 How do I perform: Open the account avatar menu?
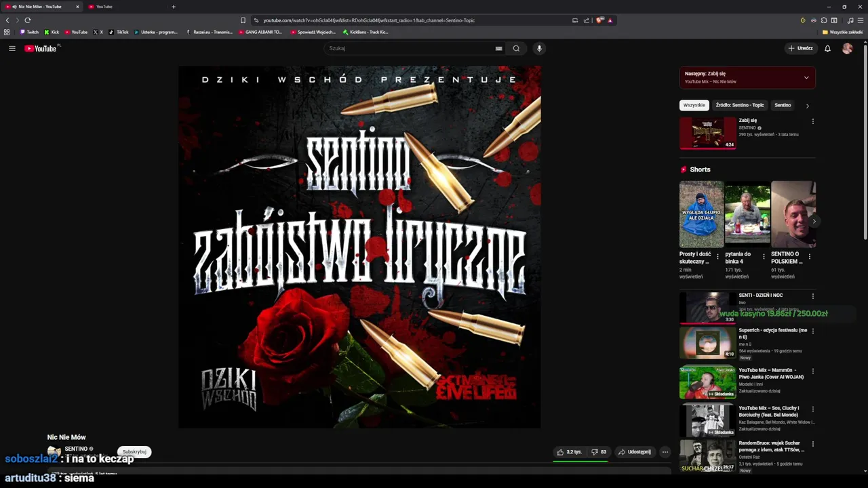click(847, 48)
